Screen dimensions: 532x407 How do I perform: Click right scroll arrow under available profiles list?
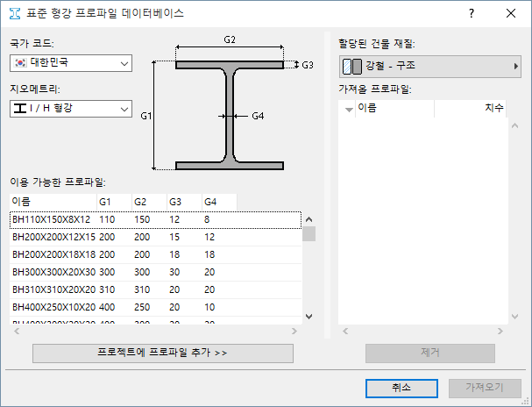pyautogui.click(x=294, y=331)
